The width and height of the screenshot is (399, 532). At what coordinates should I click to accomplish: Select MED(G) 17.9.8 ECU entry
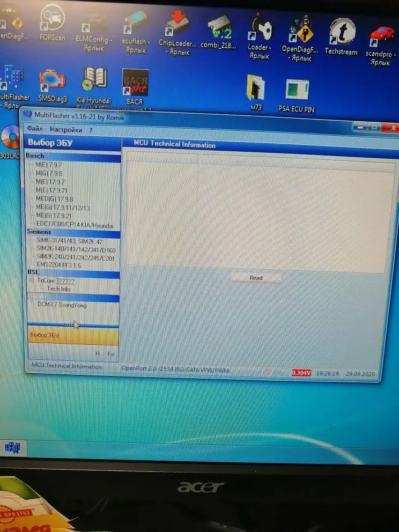point(55,199)
